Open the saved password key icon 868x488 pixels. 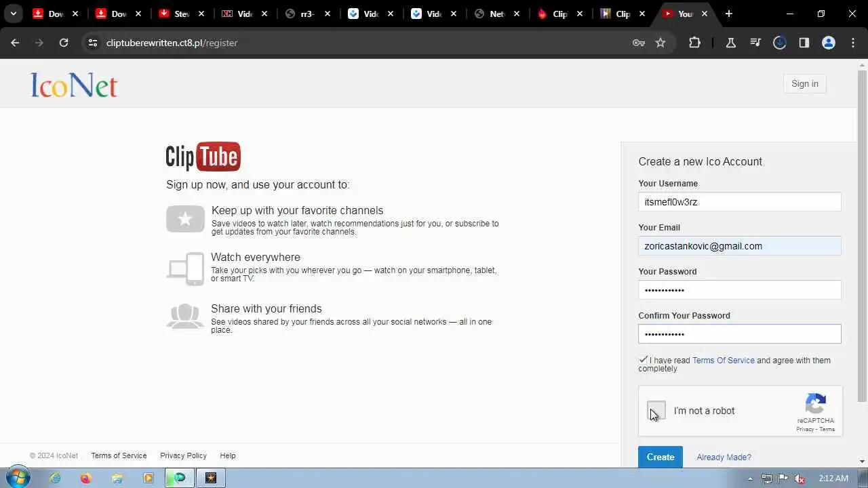pyautogui.click(x=638, y=43)
